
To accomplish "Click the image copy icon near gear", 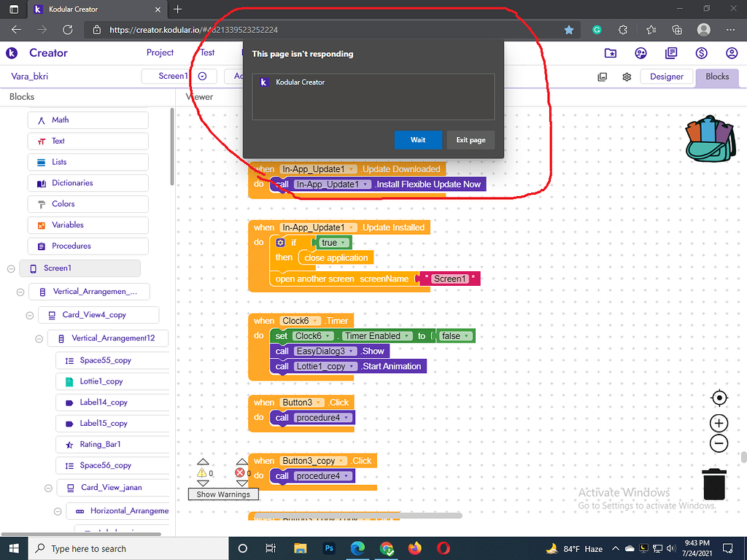I will 602,77.
